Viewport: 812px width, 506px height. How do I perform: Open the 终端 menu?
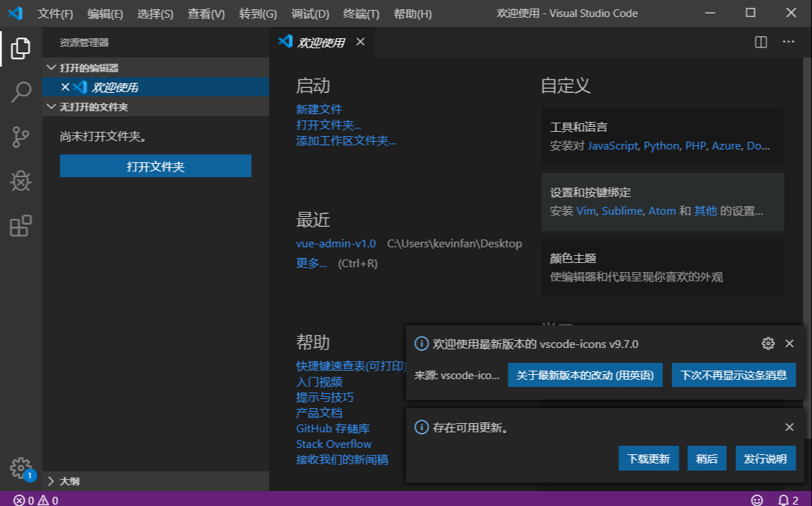tap(360, 13)
